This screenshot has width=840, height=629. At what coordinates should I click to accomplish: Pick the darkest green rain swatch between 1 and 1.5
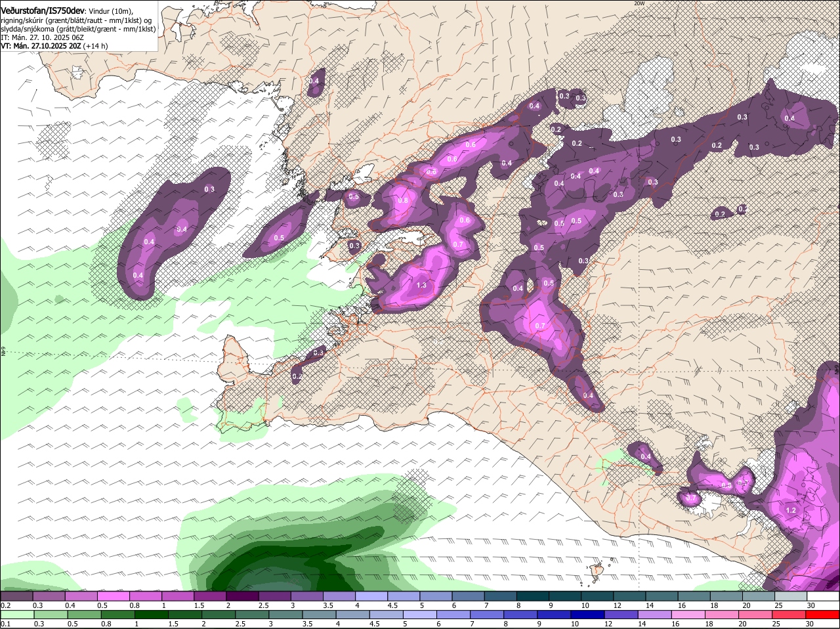click(150, 615)
